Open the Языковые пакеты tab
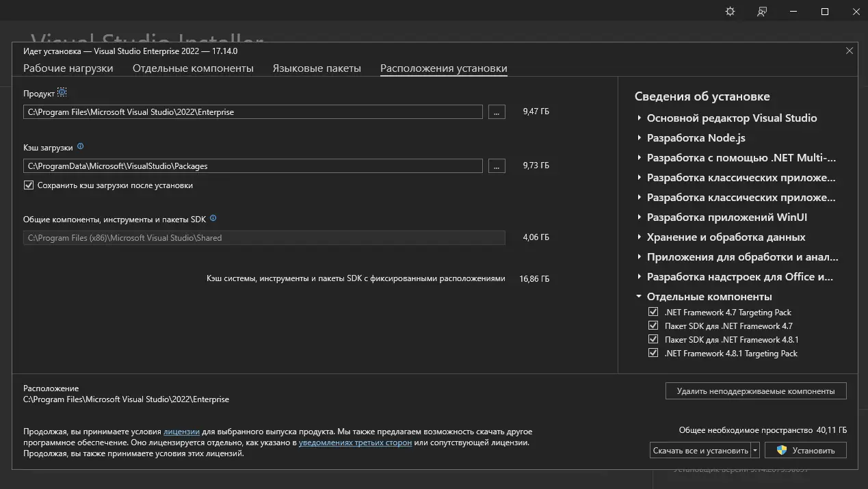Screen dimensions: 868x489 point(317,68)
